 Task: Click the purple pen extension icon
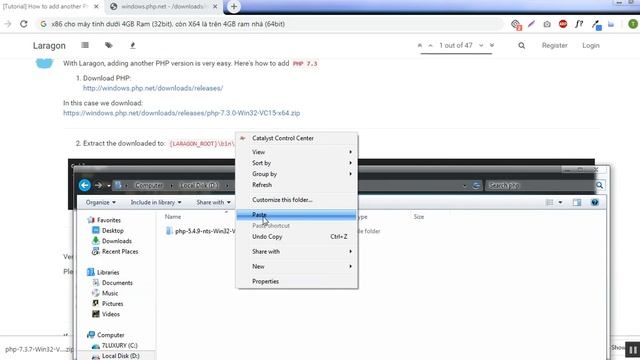pyautogui.click(x=531, y=24)
